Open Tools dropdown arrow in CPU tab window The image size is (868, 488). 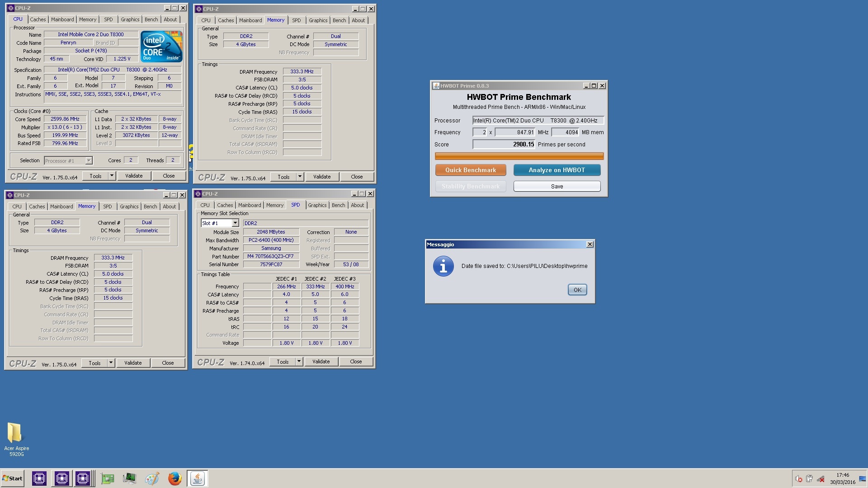point(112,176)
